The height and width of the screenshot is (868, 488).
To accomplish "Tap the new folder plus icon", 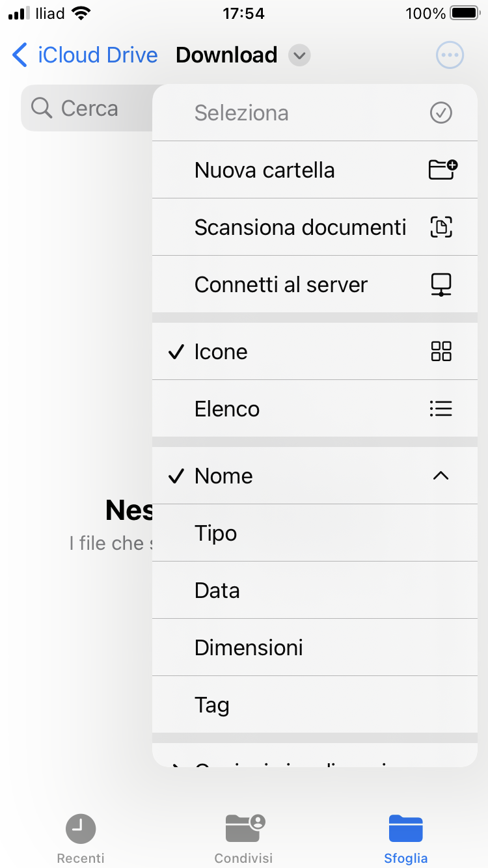I will pos(442,170).
